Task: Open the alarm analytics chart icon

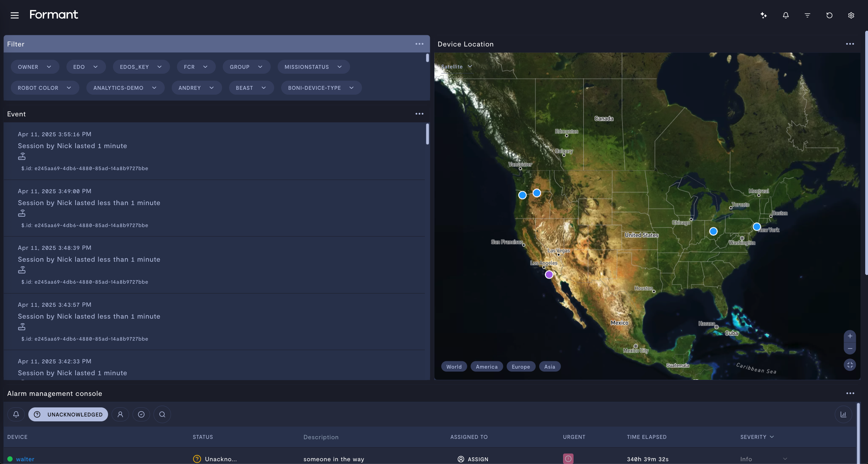Action: point(843,414)
